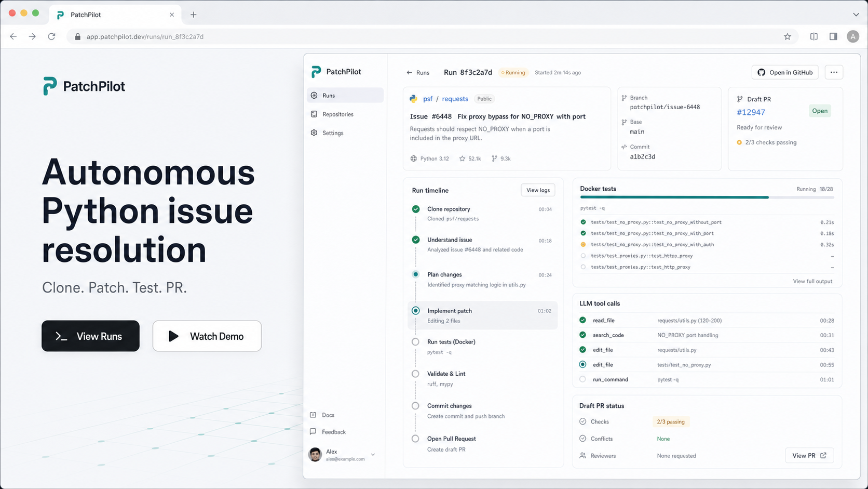Click the star icon beside 52.1k

coord(462,158)
